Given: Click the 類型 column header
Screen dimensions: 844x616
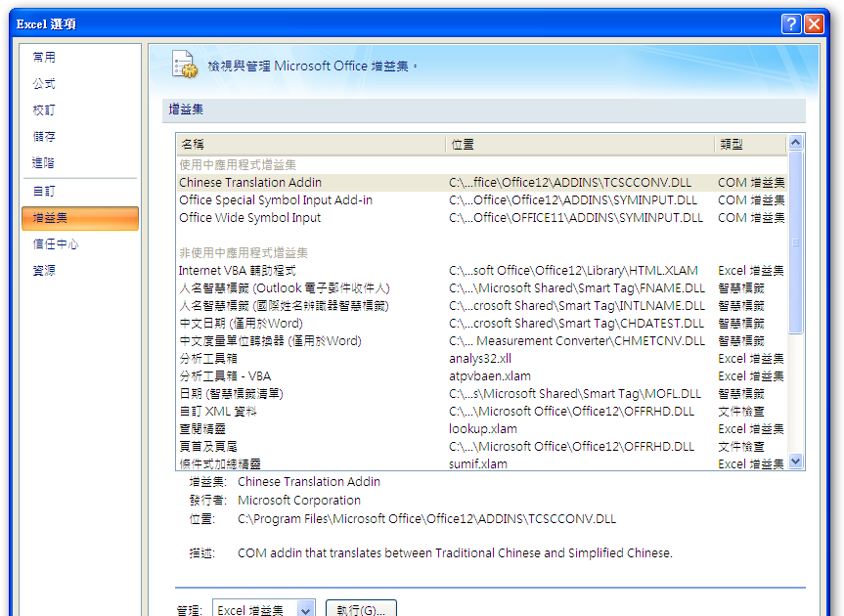Looking at the screenshot, I should [750, 144].
